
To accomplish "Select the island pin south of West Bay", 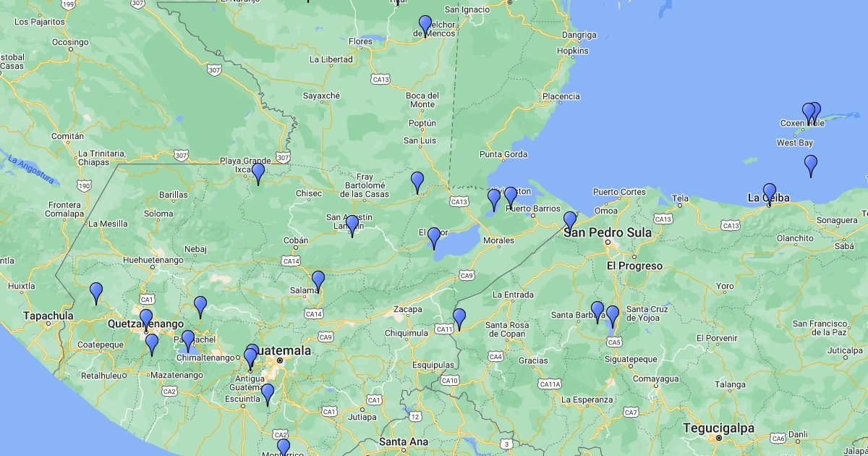I will [811, 166].
